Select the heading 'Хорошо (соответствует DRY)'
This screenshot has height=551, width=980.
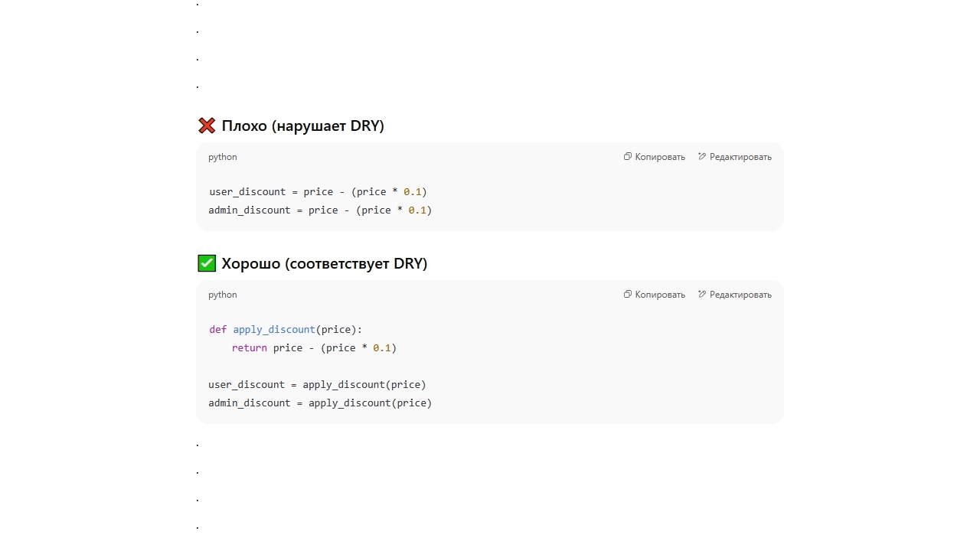324,263
